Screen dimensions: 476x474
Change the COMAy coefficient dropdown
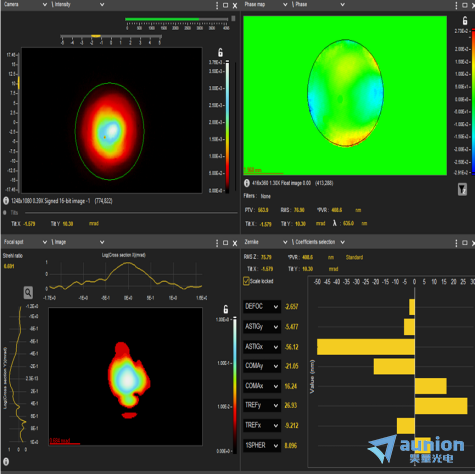click(x=262, y=366)
